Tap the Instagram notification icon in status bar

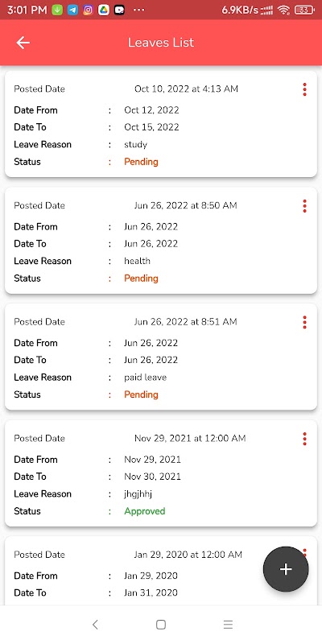pyautogui.click(x=88, y=10)
